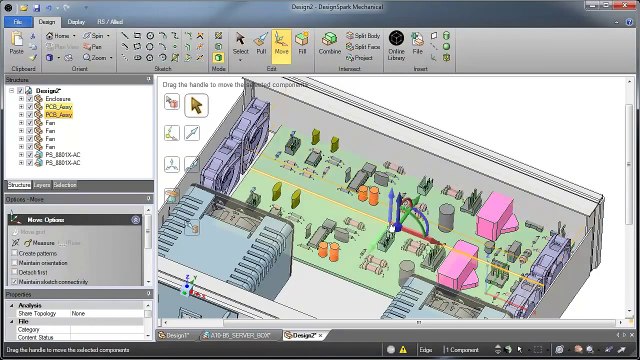Toggle first Fan visibility checkbox
The height and width of the screenshot is (360, 640).
(29, 122)
